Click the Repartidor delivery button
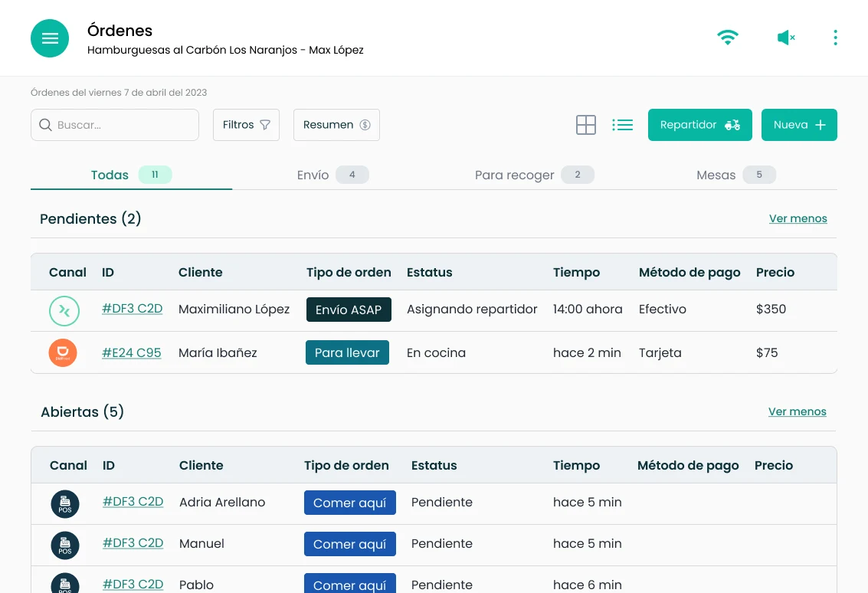 pos(699,125)
